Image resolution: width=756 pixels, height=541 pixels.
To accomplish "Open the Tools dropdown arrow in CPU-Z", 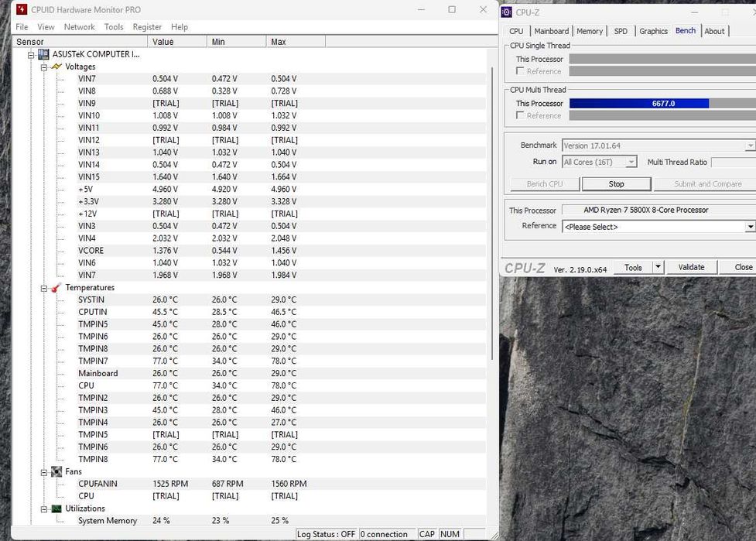I will click(658, 267).
